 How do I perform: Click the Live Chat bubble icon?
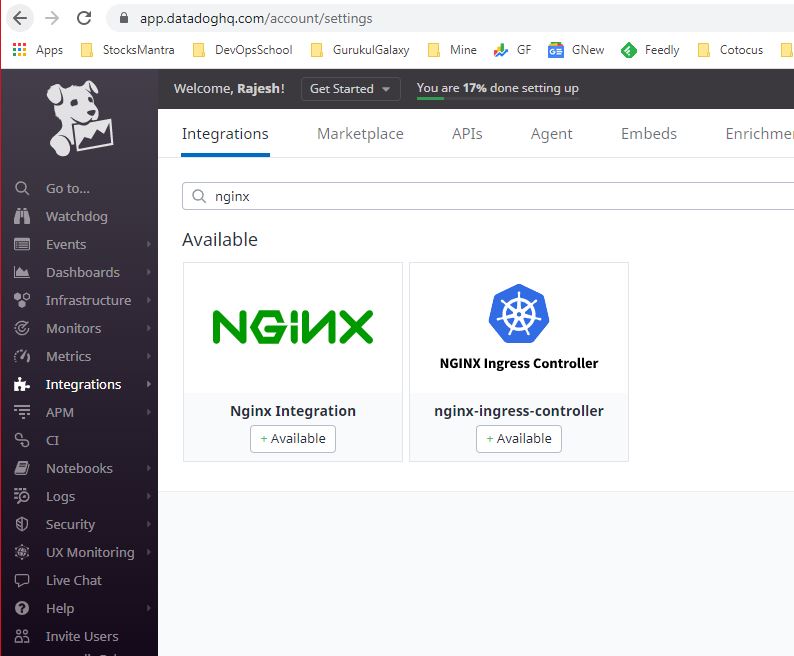[x=23, y=580]
